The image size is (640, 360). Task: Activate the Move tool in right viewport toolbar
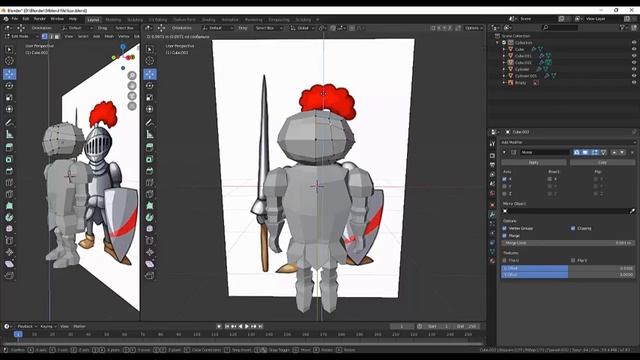pos(150,74)
